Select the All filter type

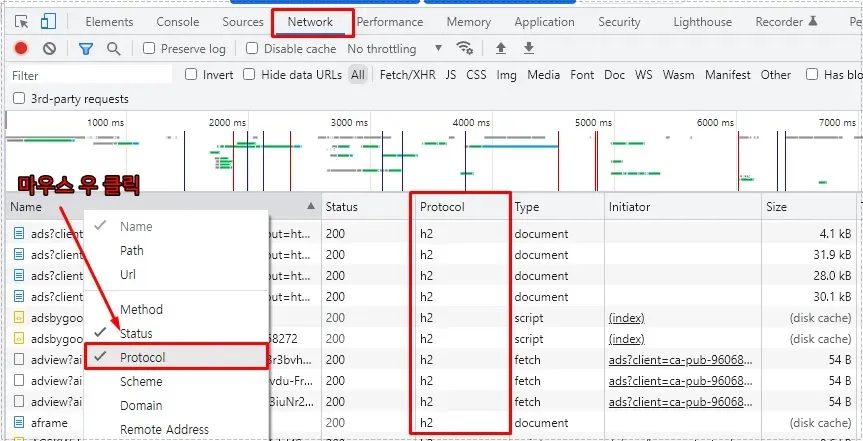pos(358,74)
